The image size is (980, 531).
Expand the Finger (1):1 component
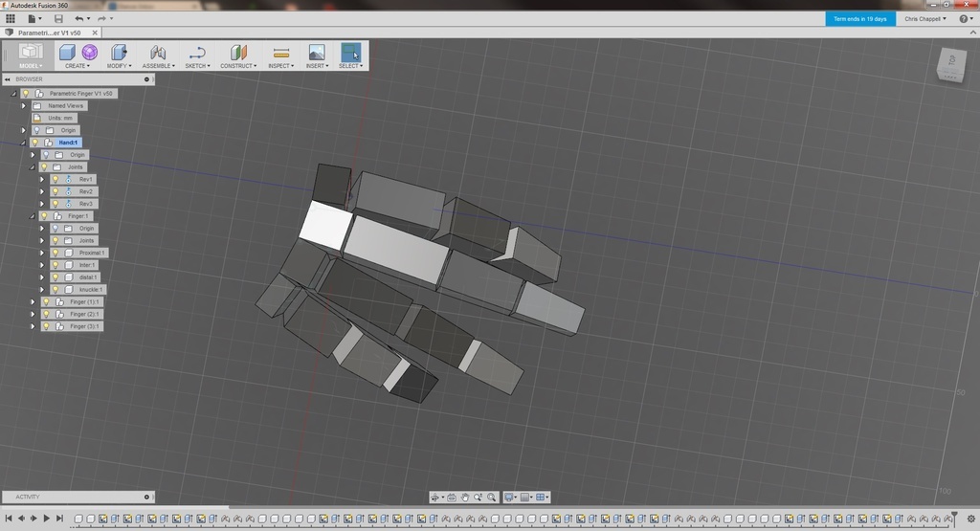point(33,301)
